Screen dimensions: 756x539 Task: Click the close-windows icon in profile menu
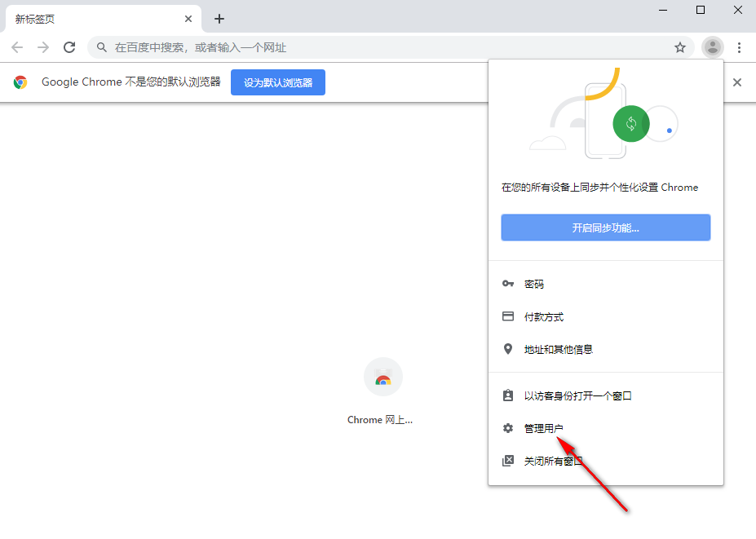tap(508, 461)
